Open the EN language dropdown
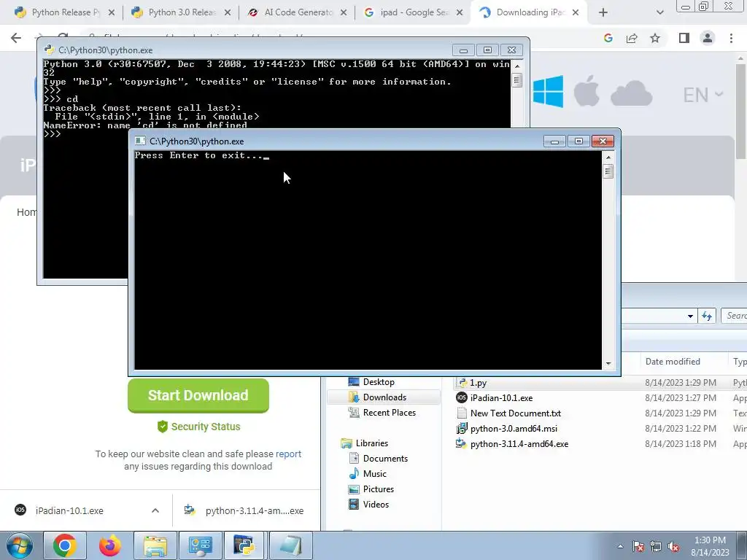Image resolution: width=747 pixels, height=560 pixels. tap(703, 95)
